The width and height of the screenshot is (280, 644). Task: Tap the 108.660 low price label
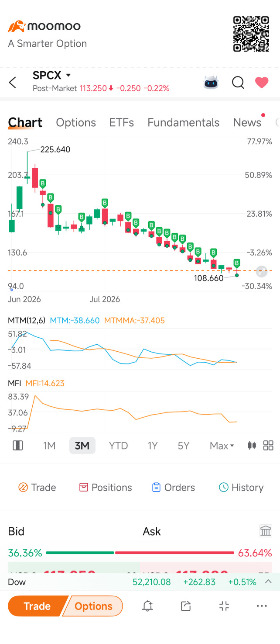(209, 278)
